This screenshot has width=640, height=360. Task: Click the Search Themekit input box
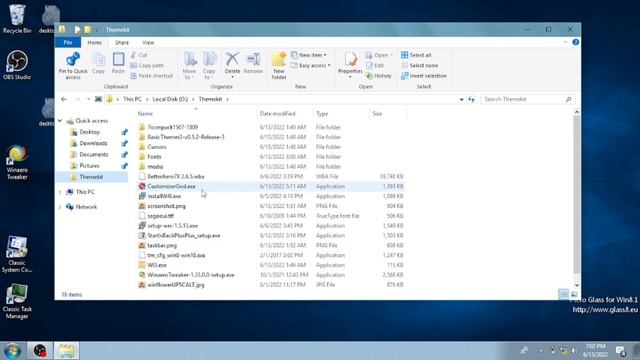(x=527, y=99)
